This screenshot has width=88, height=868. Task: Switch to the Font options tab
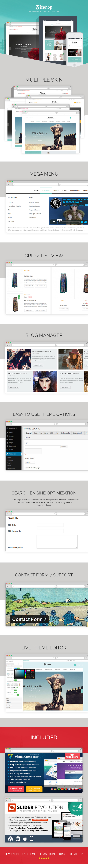click(x=46, y=433)
